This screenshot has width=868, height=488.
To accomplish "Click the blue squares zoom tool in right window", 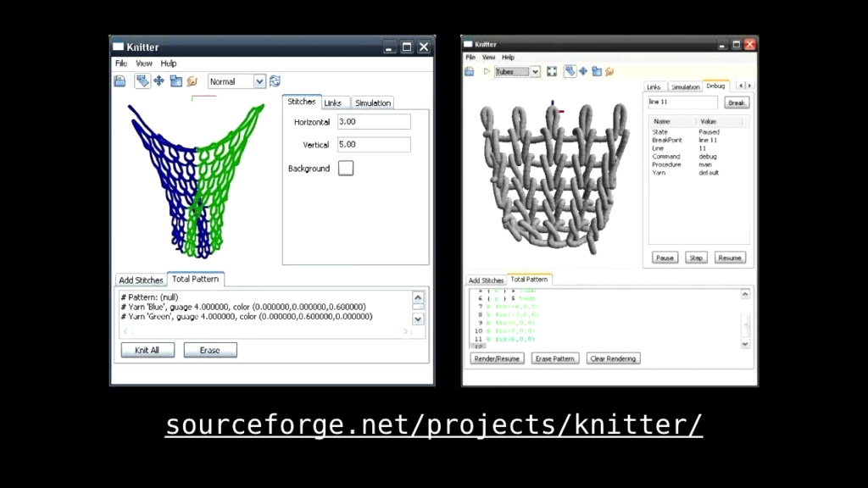I will 597,71.
